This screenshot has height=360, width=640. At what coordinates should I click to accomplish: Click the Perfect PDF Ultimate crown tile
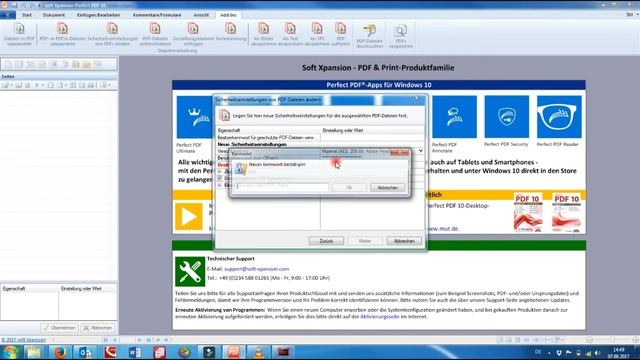pyautogui.click(x=195, y=117)
